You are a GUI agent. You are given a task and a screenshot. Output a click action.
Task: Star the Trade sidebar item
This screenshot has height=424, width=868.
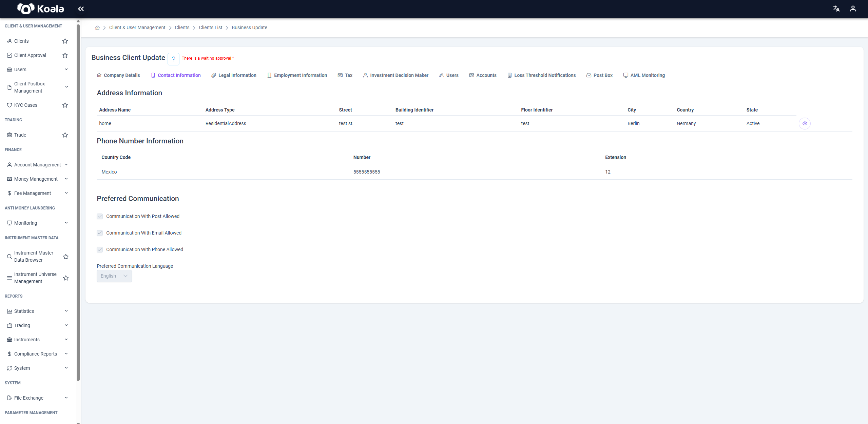coord(65,135)
